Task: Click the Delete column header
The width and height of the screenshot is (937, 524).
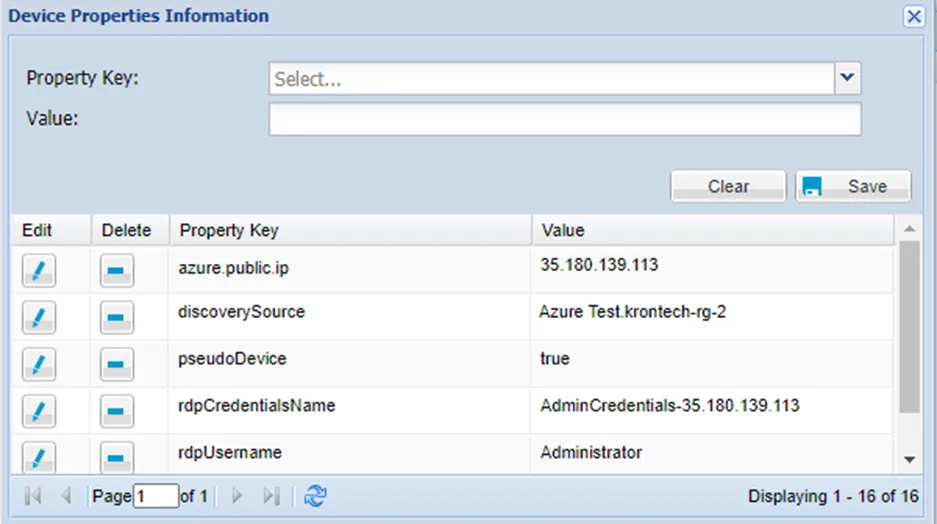Action: (x=130, y=230)
